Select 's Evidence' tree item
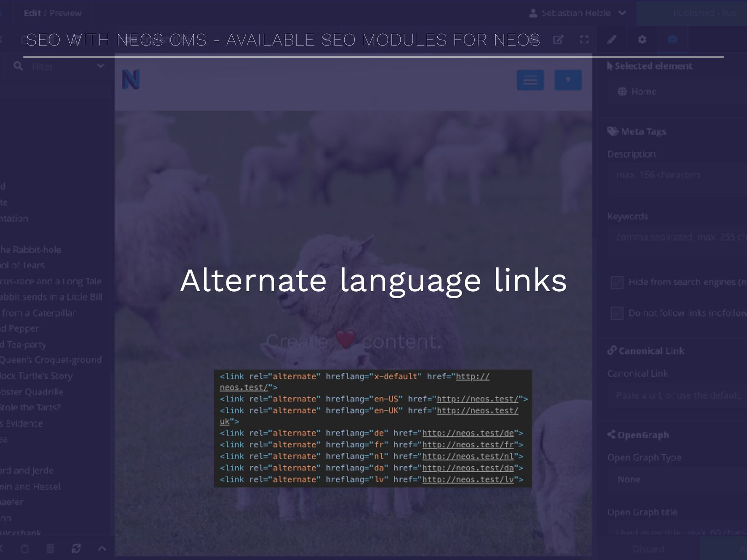The height and width of the screenshot is (560, 747). [x=21, y=423]
